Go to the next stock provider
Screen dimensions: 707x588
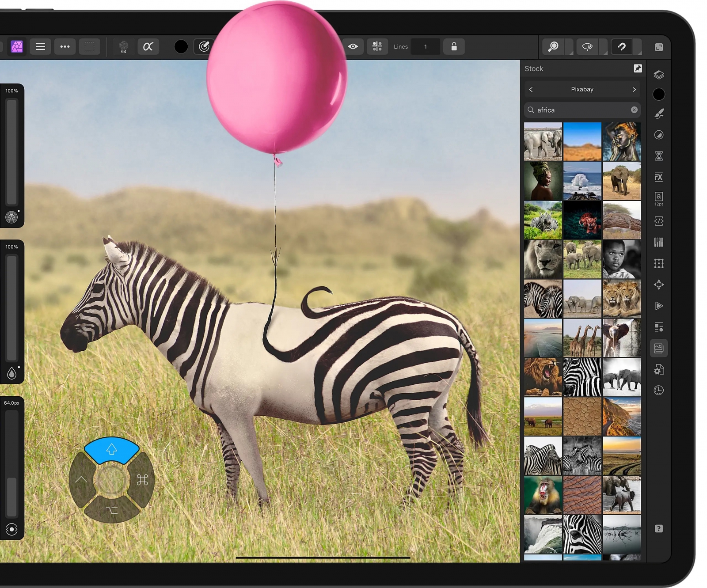click(634, 89)
